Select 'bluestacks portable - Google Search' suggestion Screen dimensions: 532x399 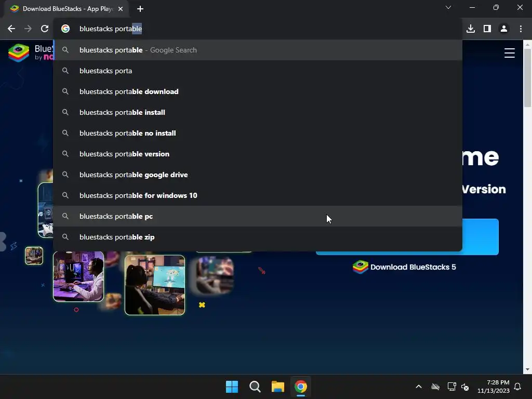[x=258, y=50]
